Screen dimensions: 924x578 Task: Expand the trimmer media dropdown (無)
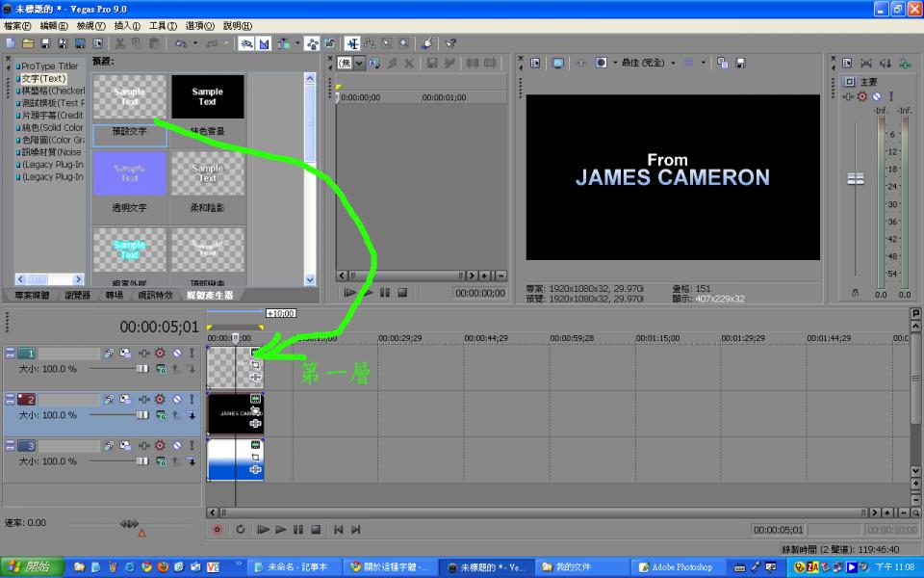(x=352, y=63)
